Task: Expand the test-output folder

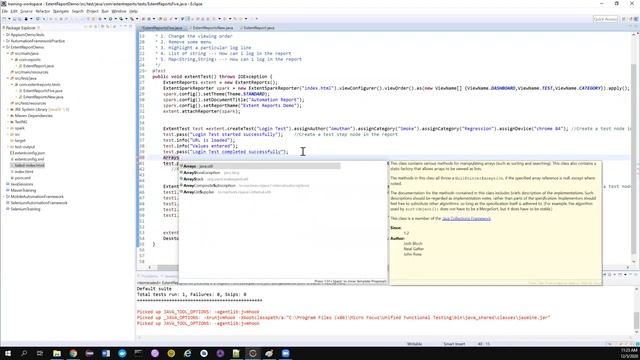Action: (x=8, y=147)
